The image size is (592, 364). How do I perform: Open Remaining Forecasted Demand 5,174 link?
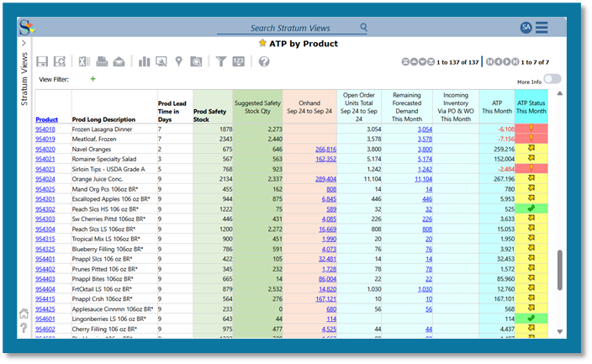[x=425, y=159]
